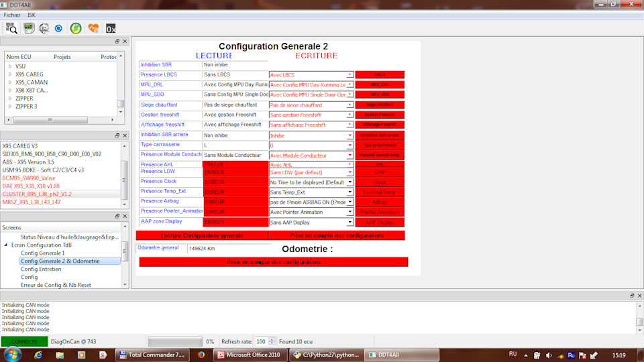Open the Presence LBCS write dropdown
The height and width of the screenshot is (362, 644).
(350, 75)
